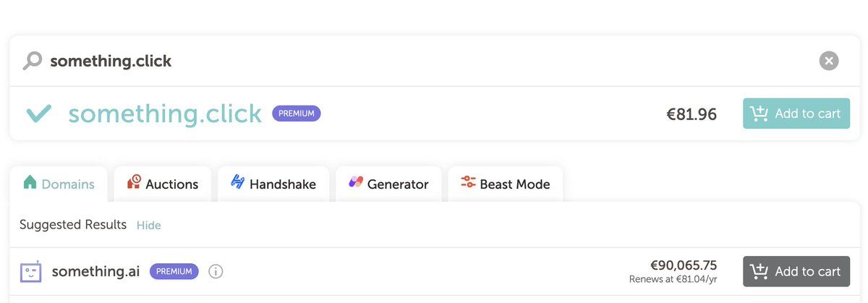Image resolution: width=868 pixels, height=303 pixels.
Task: Click the Handshake logo icon
Action: point(237,182)
